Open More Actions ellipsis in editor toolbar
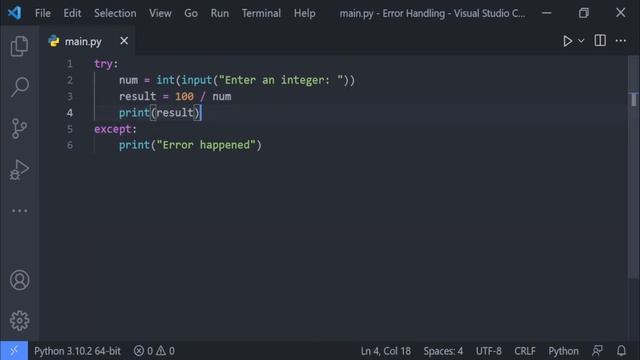Image resolution: width=640 pixels, height=360 pixels. click(x=620, y=41)
